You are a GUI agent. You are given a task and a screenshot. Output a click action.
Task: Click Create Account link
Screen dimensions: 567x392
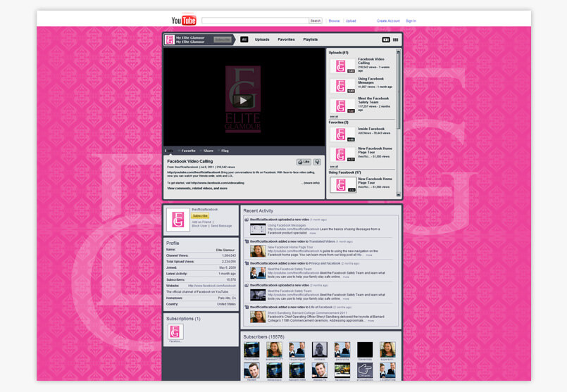pyautogui.click(x=388, y=21)
